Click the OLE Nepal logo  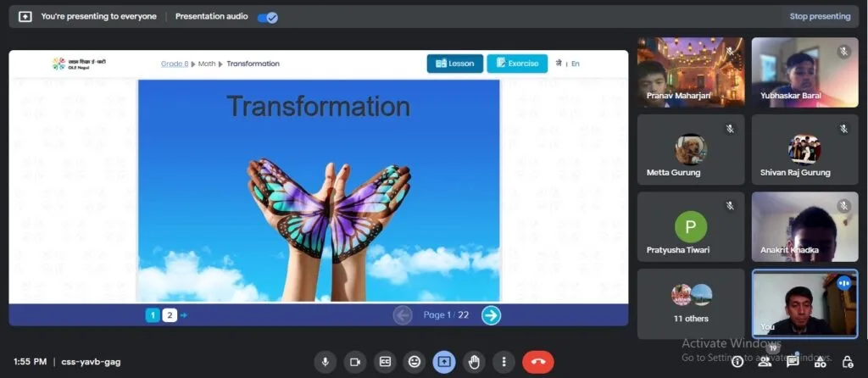pos(79,63)
